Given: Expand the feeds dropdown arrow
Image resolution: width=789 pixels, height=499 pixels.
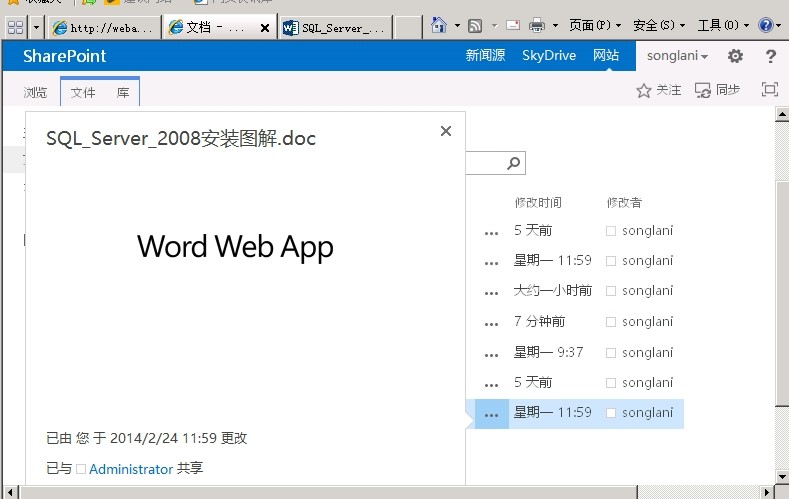Looking at the screenshot, I should 494,25.
